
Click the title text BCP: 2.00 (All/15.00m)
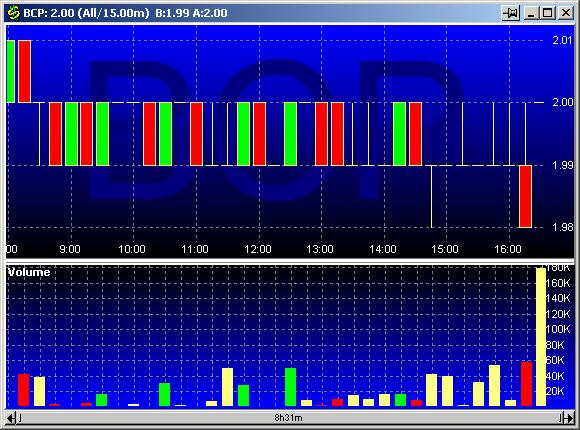coord(86,13)
